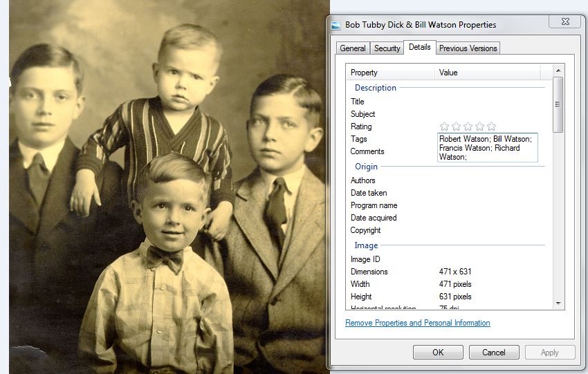Close the Properties dialog with X

point(564,22)
